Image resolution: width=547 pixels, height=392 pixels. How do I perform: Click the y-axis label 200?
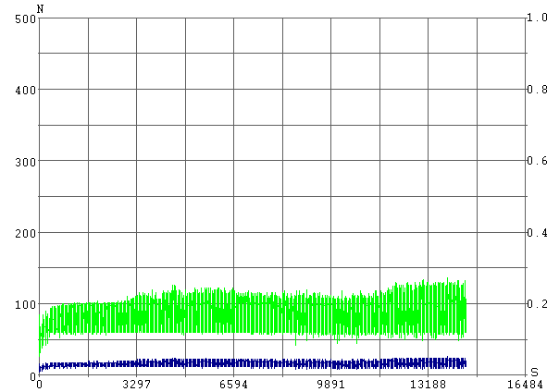[x=26, y=234]
